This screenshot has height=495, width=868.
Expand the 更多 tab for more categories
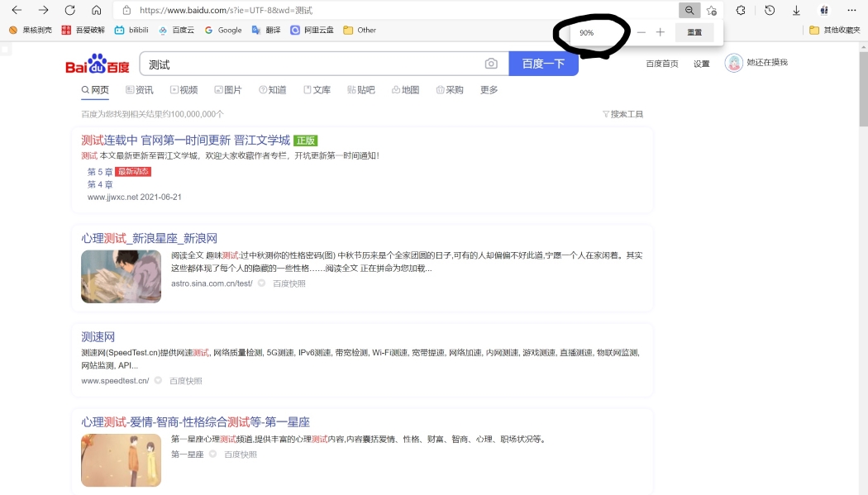pyautogui.click(x=489, y=90)
